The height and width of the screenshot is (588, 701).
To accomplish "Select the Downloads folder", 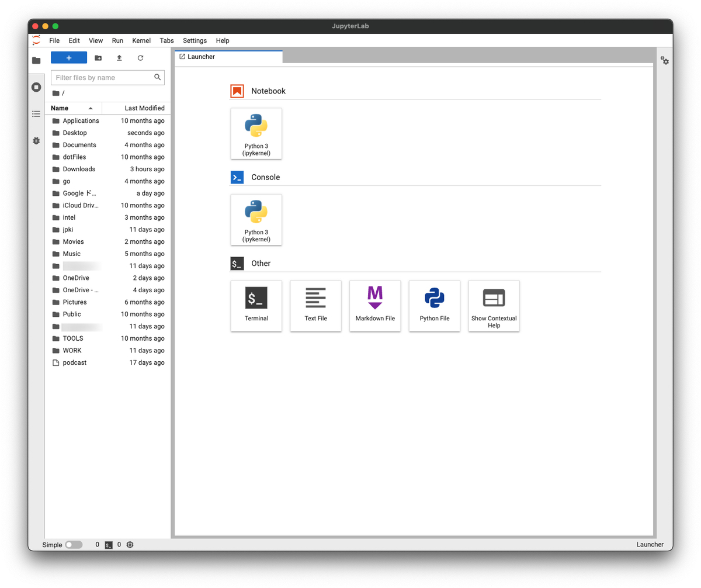I will pos(107,169).
